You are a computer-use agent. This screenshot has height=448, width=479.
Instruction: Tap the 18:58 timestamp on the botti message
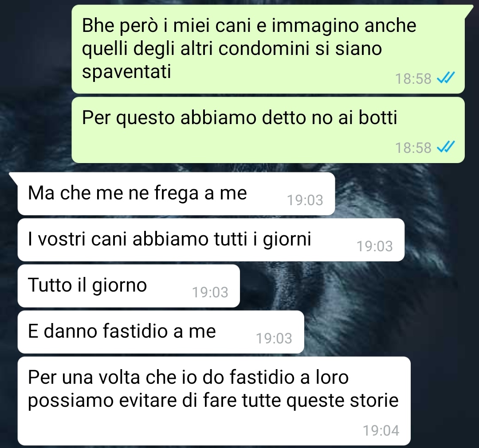pos(413,148)
